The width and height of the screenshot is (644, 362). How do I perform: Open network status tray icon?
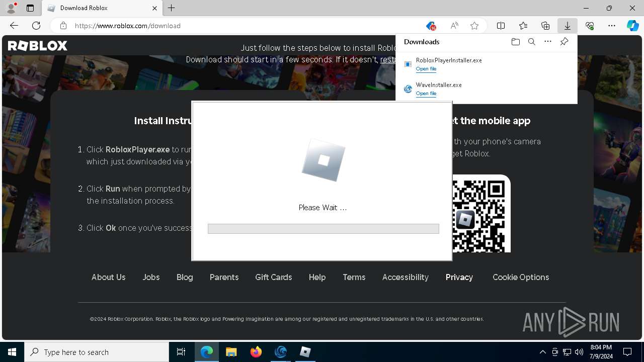click(x=567, y=352)
